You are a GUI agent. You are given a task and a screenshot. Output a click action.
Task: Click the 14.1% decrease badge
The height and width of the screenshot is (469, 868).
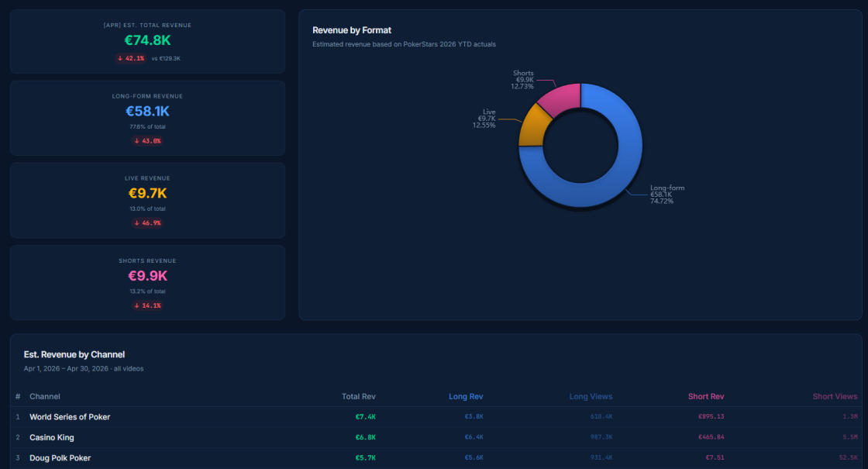[x=147, y=305]
